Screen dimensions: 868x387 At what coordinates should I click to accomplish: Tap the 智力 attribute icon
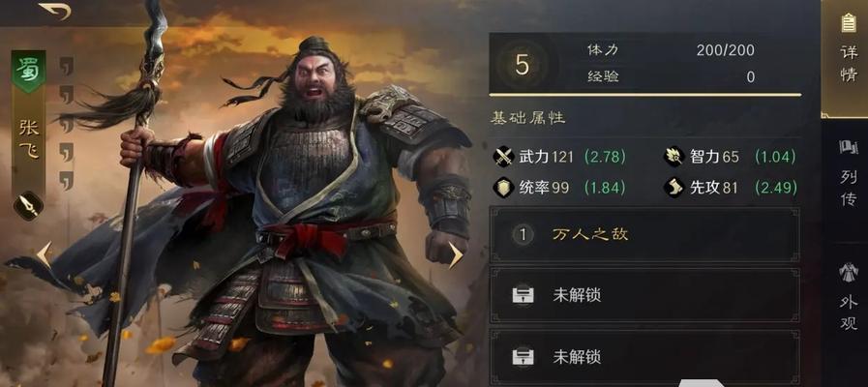674,157
